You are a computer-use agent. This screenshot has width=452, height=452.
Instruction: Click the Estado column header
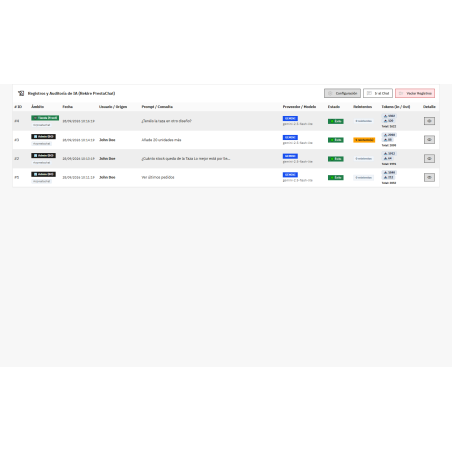click(x=334, y=107)
